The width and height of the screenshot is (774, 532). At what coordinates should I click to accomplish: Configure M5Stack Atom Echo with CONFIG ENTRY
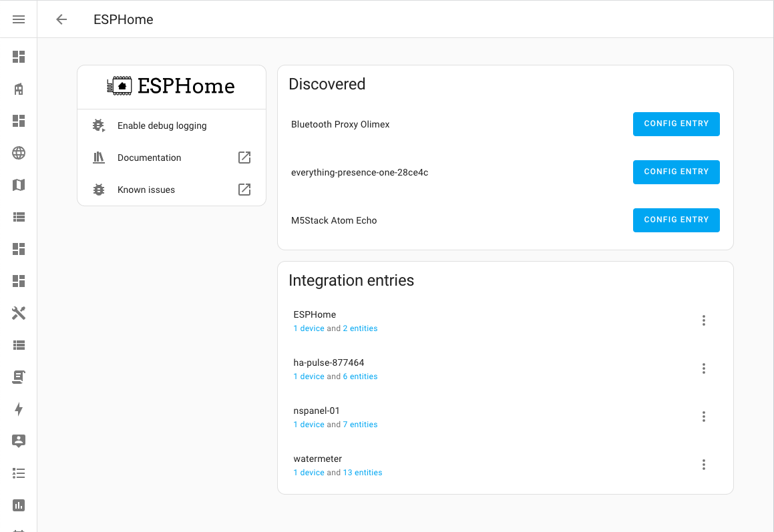coord(676,220)
